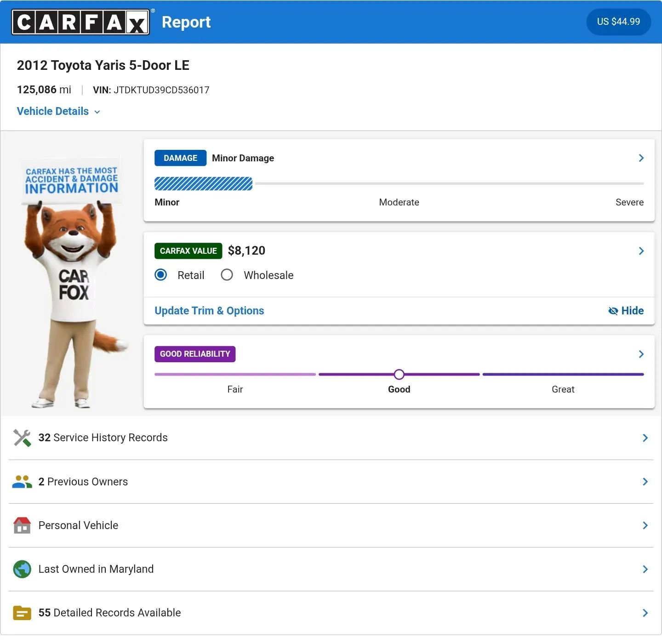
Task: Select the Wholesale radio button
Action: tap(227, 275)
